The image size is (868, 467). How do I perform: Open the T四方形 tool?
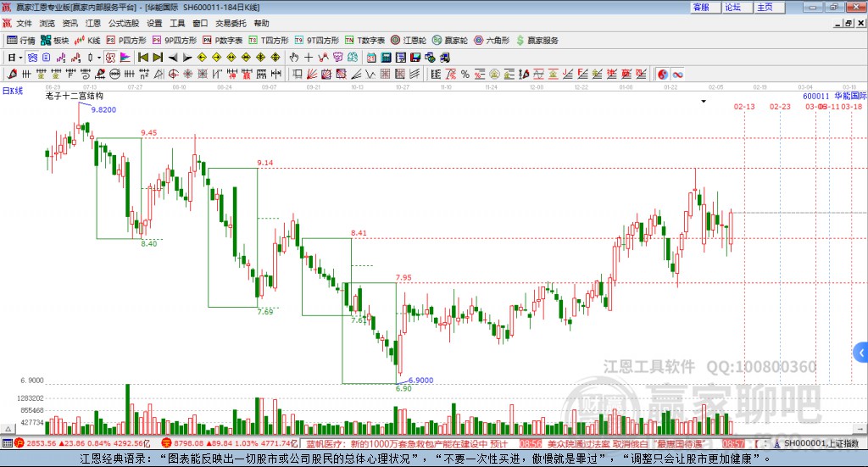(x=269, y=41)
